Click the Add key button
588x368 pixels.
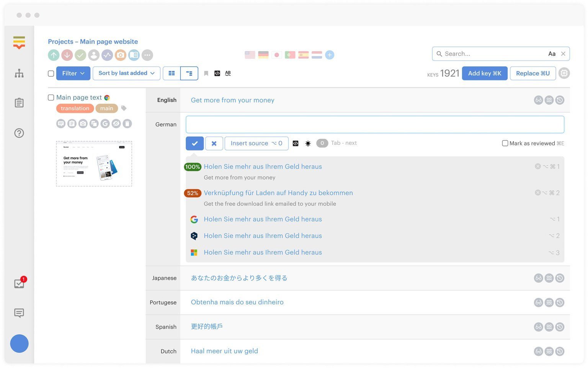[484, 73]
